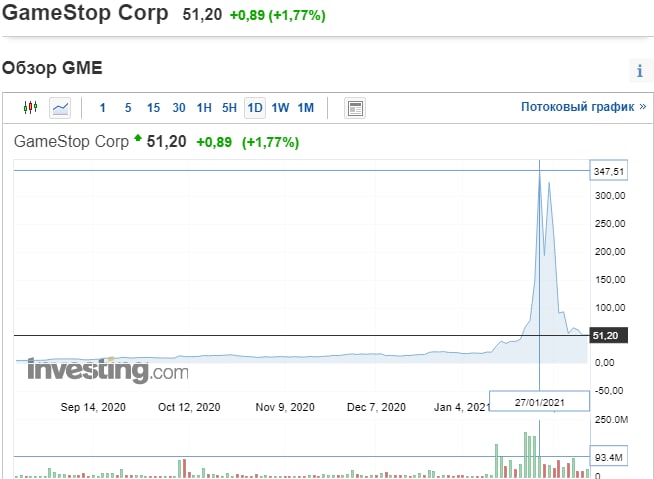
Task: Click the +0,89 (+1,77%) change in header
Action: pos(277,15)
